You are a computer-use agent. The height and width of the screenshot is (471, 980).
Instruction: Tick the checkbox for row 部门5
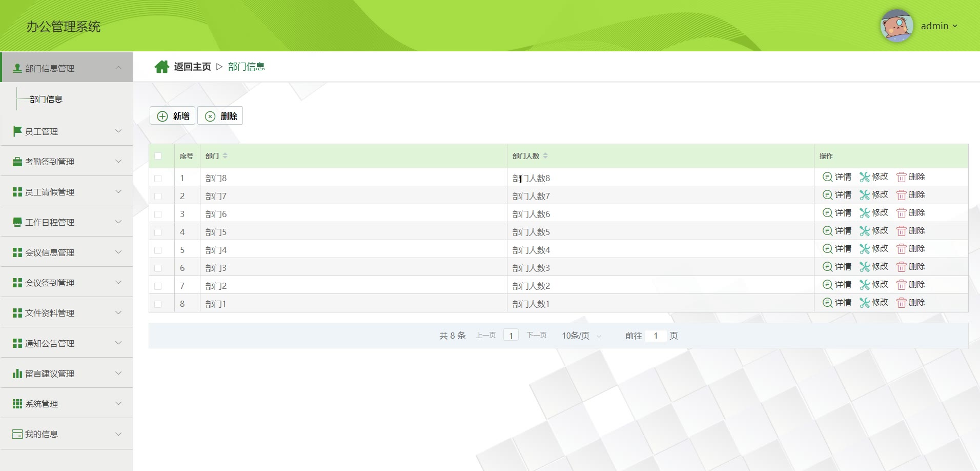pyautogui.click(x=158, y=232)
